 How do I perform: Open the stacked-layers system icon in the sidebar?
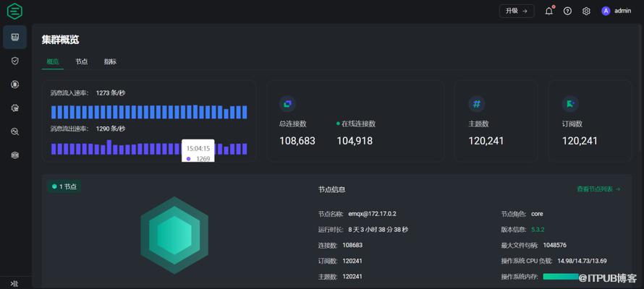coord(14,155)
